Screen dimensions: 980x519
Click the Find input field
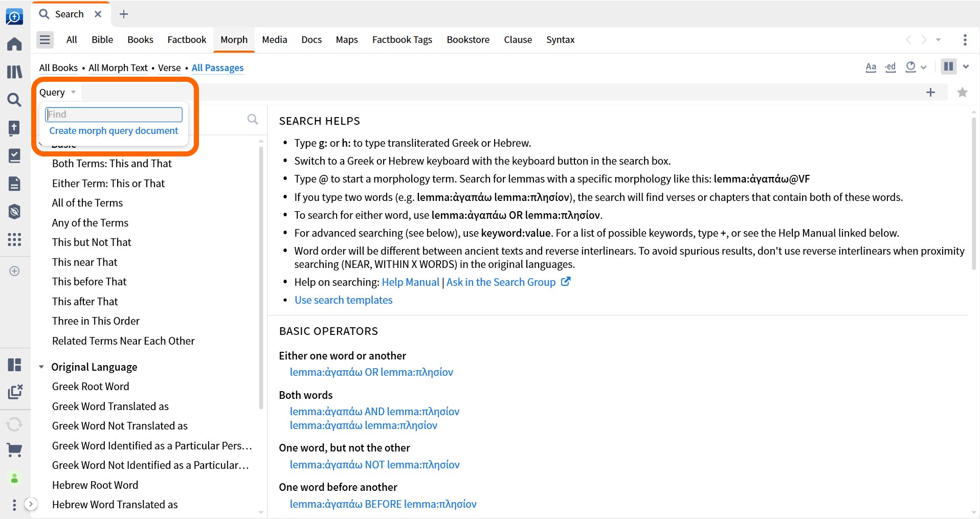(114, 115)
